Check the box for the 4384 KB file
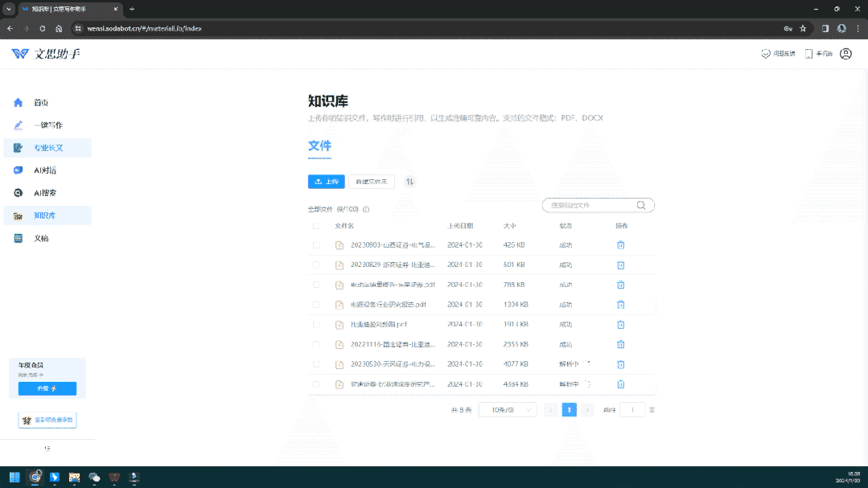The image size is (868, 488). pos(316,384)
